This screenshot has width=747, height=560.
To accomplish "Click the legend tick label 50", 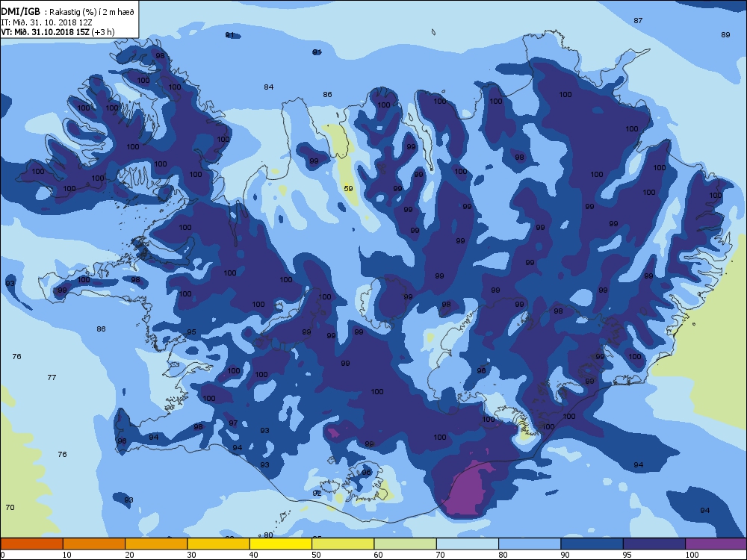I will [316, 555].
